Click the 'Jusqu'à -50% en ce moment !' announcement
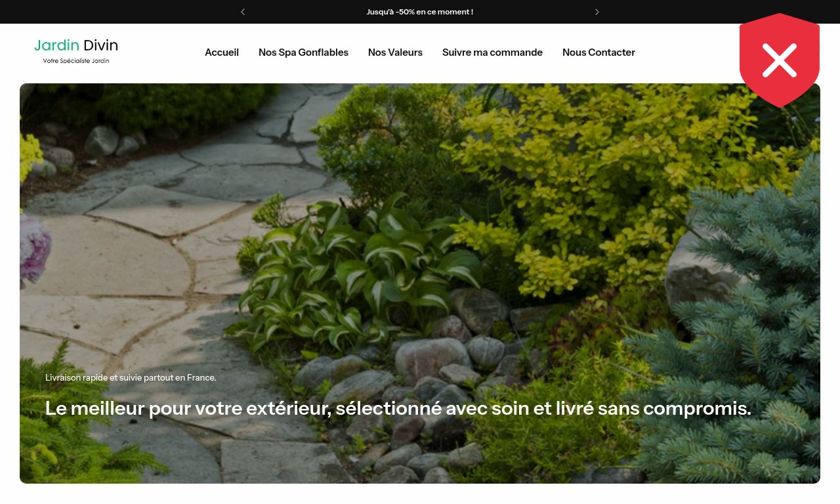The height and width of the screenshot is (504, 840). click(420, 12)
